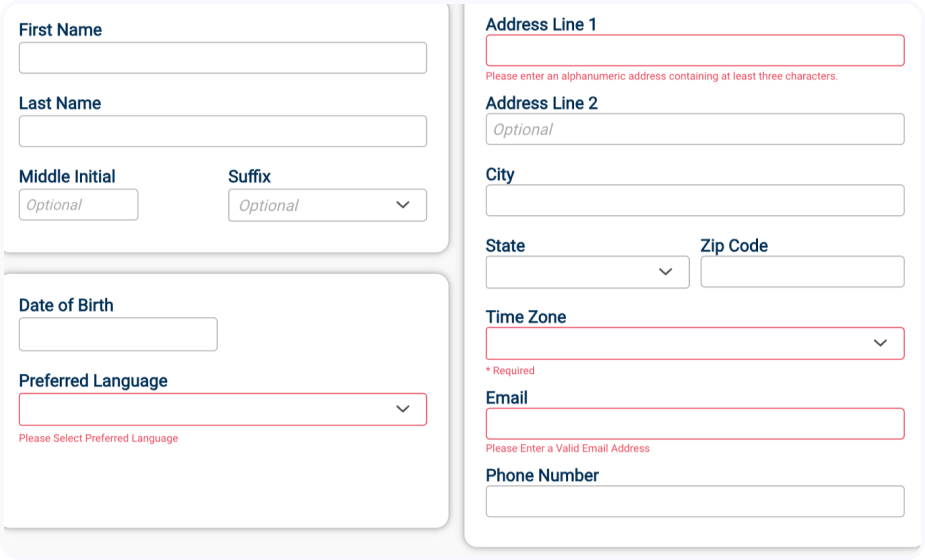Focus the Phone Number field
The height and width of the screenshot is (560, 925).
[694, 501]
